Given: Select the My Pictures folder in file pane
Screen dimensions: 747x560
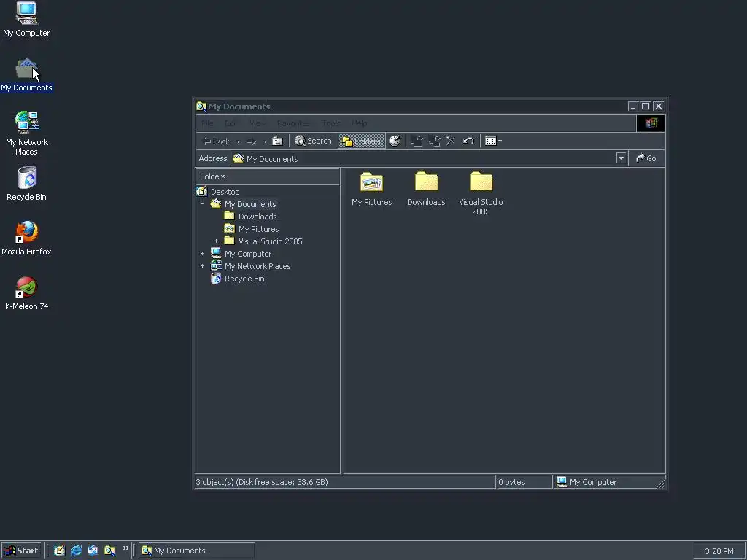Looking at the screenshot, I should tap(371, 189).
